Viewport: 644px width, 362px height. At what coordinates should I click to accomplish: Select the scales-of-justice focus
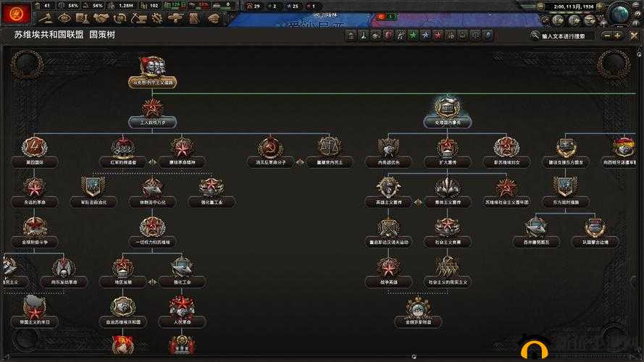click(330, 152)
